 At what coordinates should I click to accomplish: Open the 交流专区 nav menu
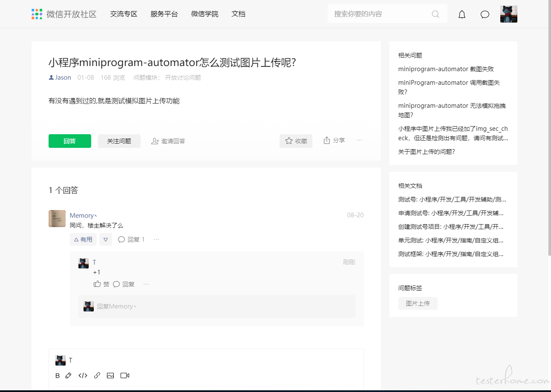[x=124, y=14]
